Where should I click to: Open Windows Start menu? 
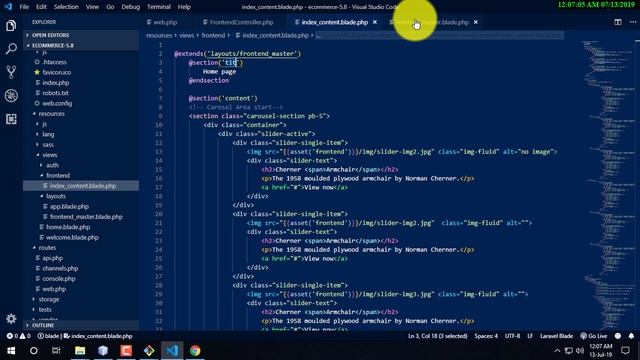tap(11, 351)
